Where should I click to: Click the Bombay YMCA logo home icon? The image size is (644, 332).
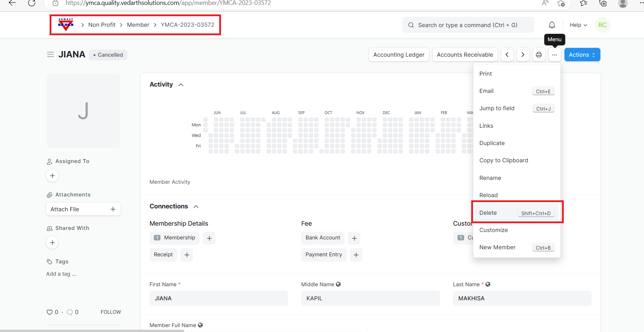tap(66, 25)
